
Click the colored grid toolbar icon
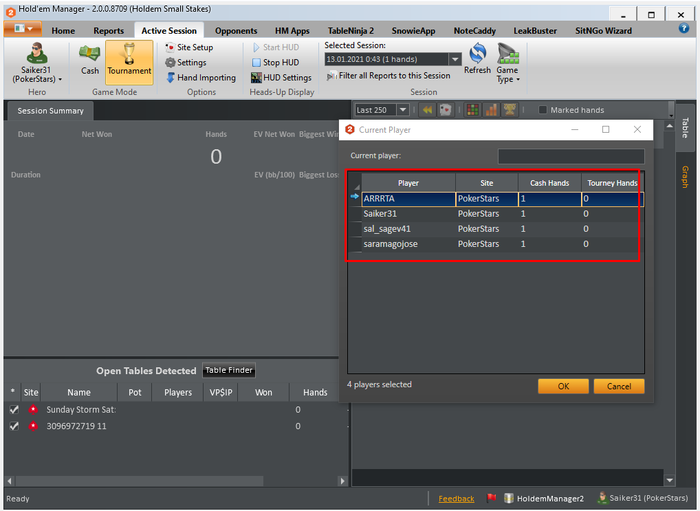click(x=473, y=110)
